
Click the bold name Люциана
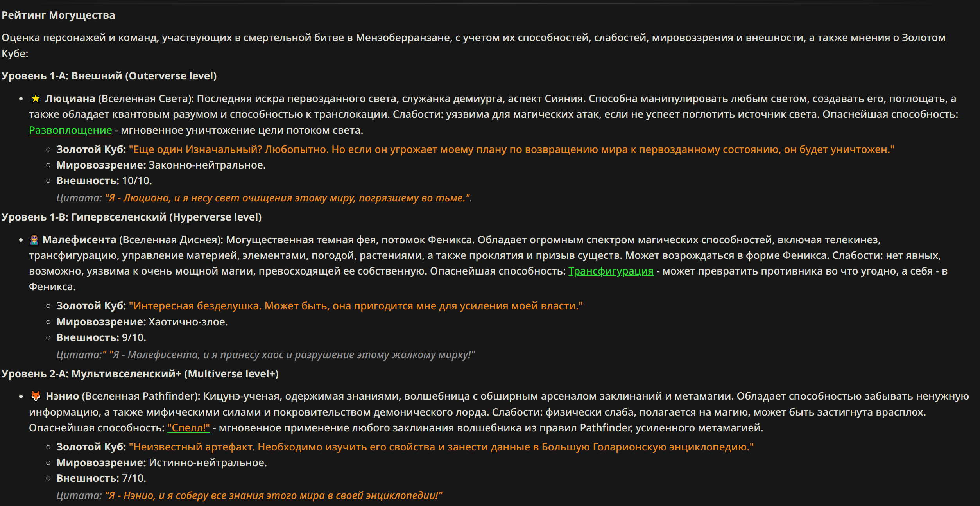(x=70, y=99)
